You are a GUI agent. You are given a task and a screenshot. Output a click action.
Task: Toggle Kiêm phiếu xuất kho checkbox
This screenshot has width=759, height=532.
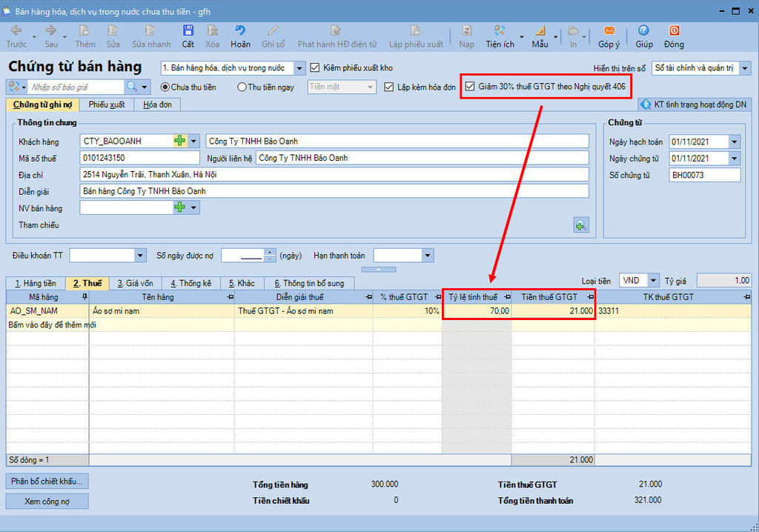tap(314, 67)
